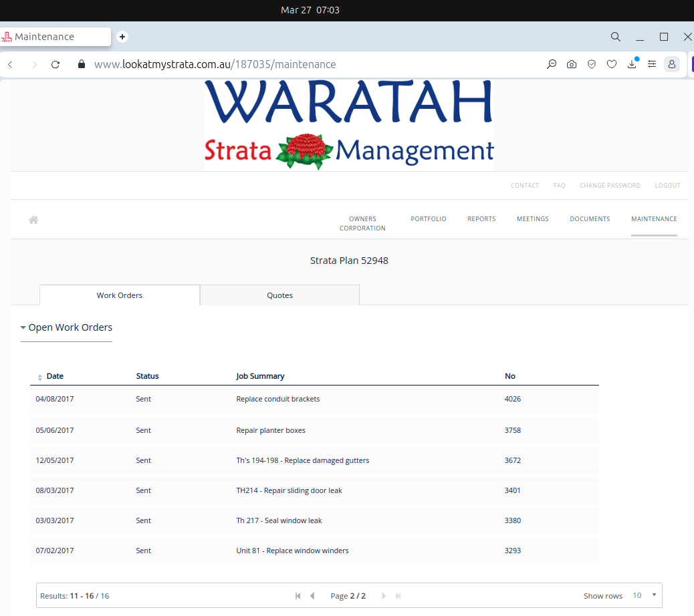
Task: Click work order number 3672
Action: [513, 460]
